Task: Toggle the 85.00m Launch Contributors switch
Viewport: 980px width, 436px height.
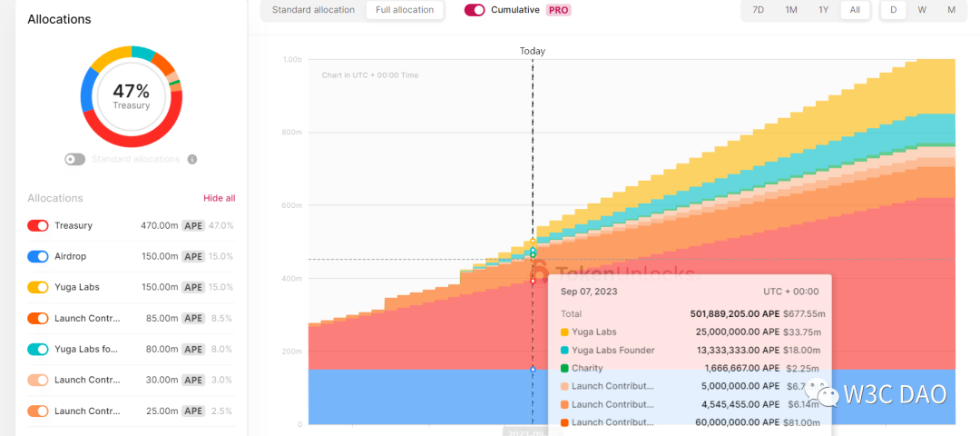Action: click(x=38, y=319)
